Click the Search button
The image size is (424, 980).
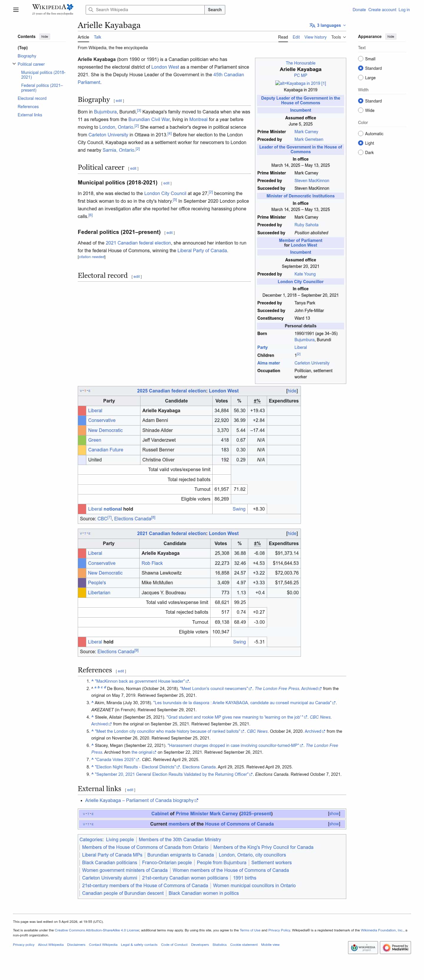(x=215, y=10)
